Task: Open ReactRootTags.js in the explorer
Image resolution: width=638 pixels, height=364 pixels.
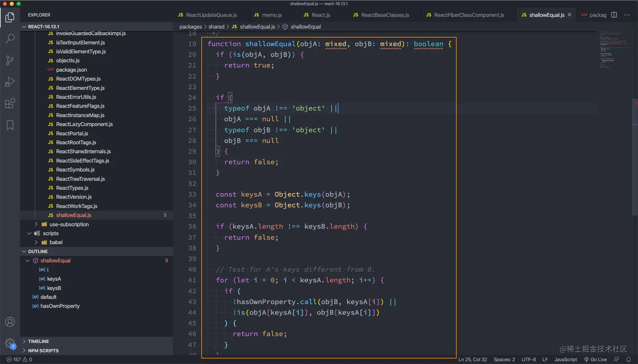Action: click(x=76, y=143)
